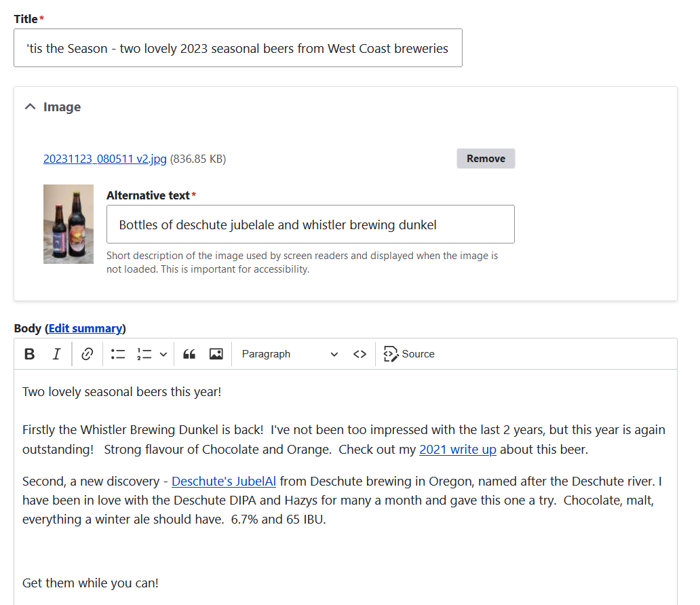Click the beer bottles thumbnail image

coord(69,224)
